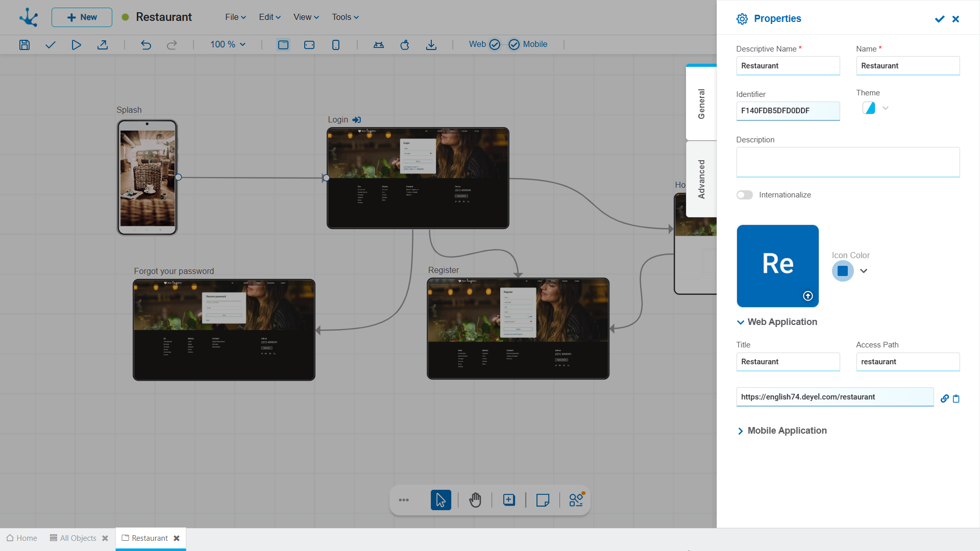Image resolution: width=980 pixels, height=551 pixels.
Task: Click the export share toolbar icon
Action: pos(103,45)
